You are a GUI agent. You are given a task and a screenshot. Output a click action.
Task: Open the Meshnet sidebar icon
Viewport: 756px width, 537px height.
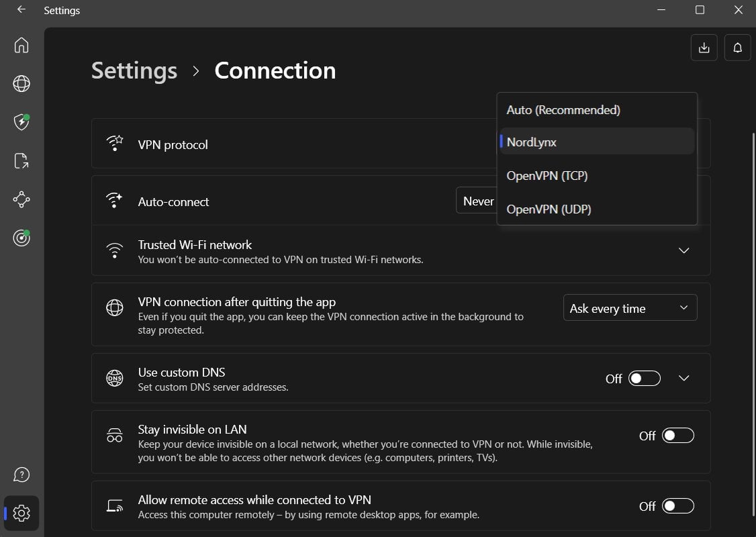click(x=21, y=199)
